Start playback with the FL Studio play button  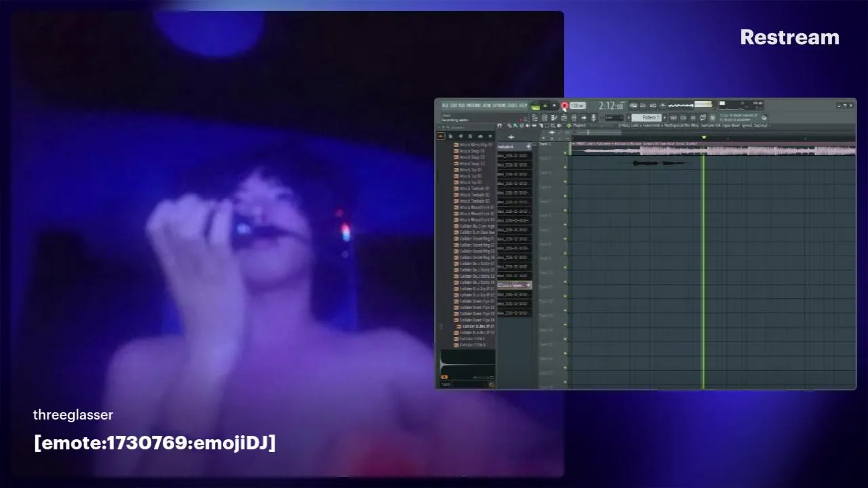[545, 106]
